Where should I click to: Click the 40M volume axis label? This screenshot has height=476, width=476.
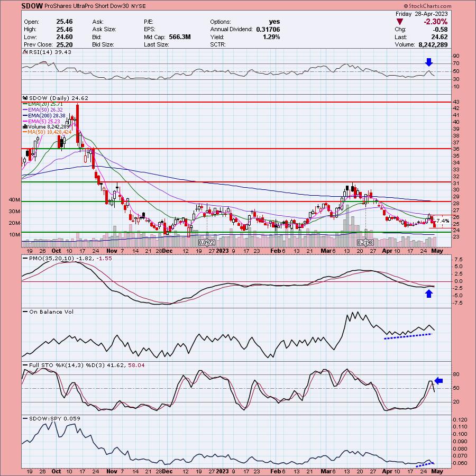(15, 200)
